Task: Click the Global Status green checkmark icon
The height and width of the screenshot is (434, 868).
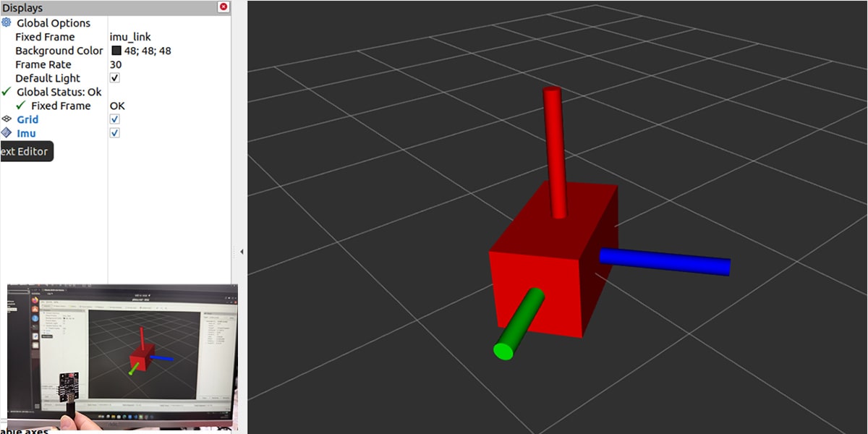Action: (7, 92)
